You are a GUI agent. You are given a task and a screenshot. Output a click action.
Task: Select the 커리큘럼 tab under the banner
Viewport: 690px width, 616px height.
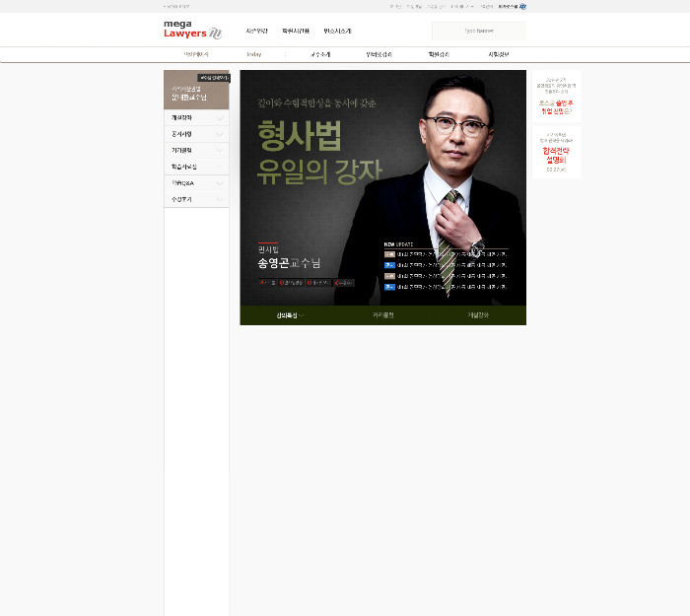383,315
